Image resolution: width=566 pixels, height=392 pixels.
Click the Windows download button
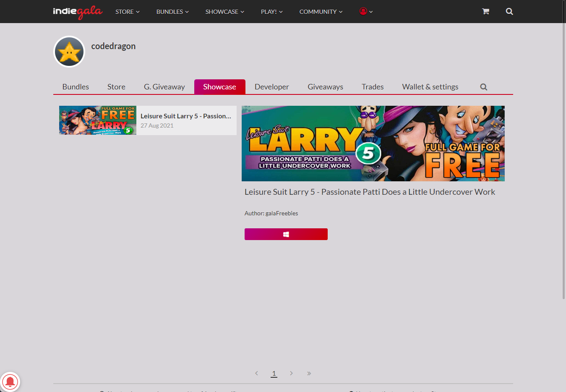click(x=286, y=234)
